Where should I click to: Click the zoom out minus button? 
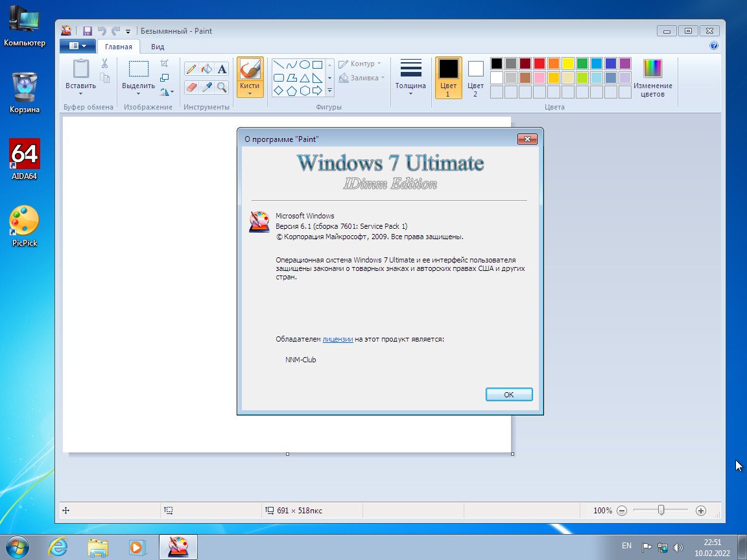click(x=622, y=511)
